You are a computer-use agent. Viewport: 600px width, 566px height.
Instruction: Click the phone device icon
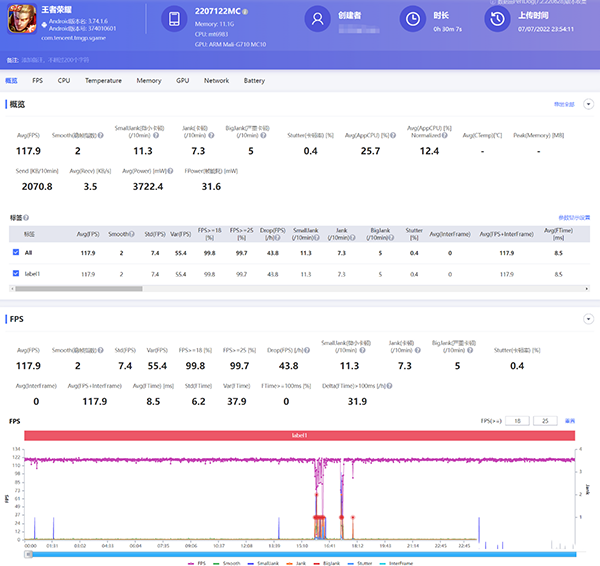coord(173,19)
